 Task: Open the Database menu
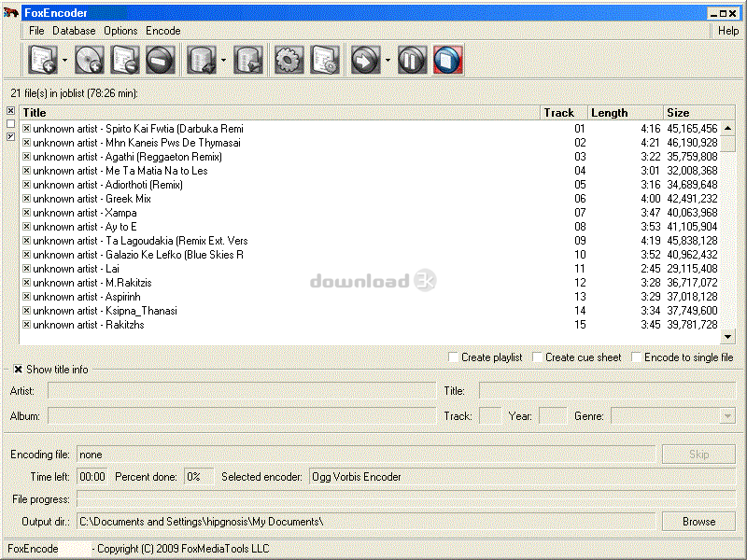tap(74, 31)
